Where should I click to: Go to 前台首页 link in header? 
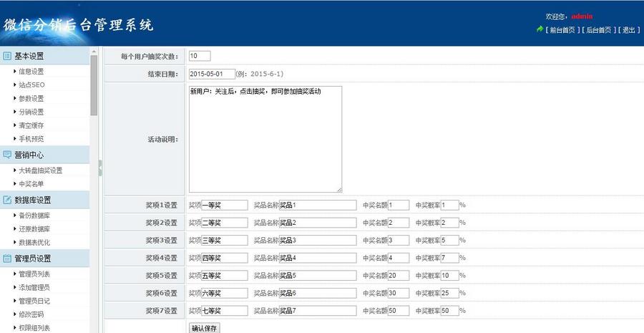coord(562,30)
